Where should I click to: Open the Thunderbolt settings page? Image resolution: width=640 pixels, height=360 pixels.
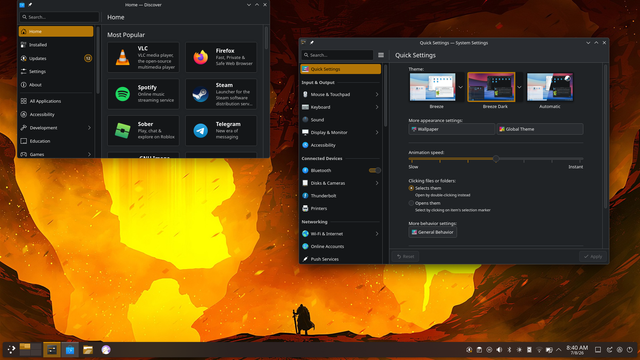(341, 196)
